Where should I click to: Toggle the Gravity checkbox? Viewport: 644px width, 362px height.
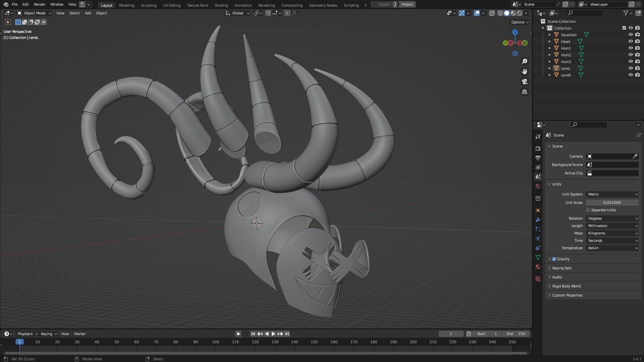(554, 259)
